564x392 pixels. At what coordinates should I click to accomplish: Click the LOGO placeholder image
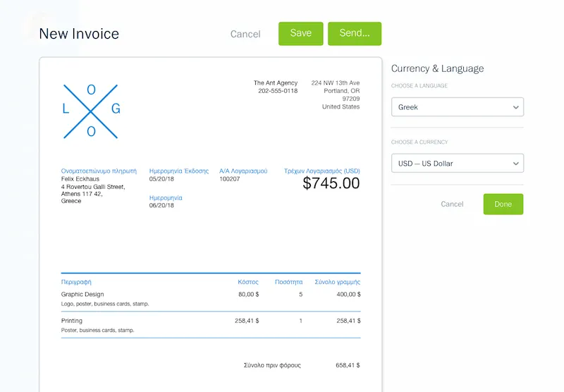coord(92,110)
